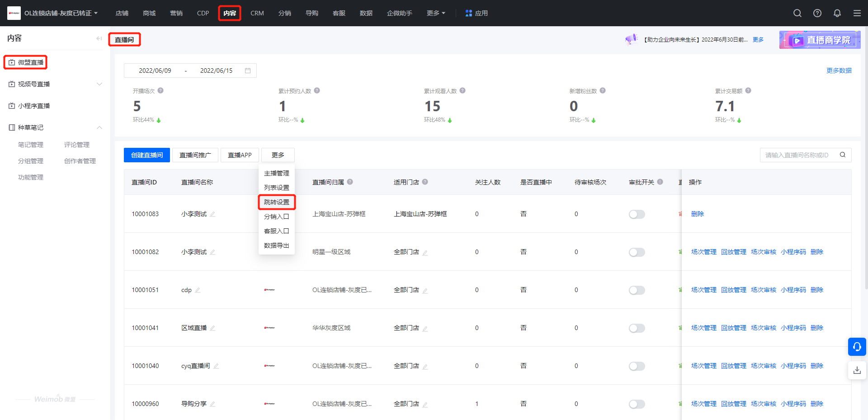Open the 更多 dropdown in top navigation
Screen dimensions: 868x420
pos(436,13)
